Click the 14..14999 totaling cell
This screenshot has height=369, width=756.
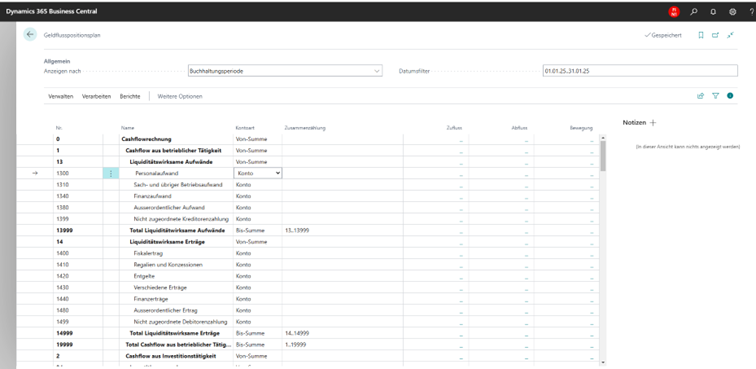342,333
